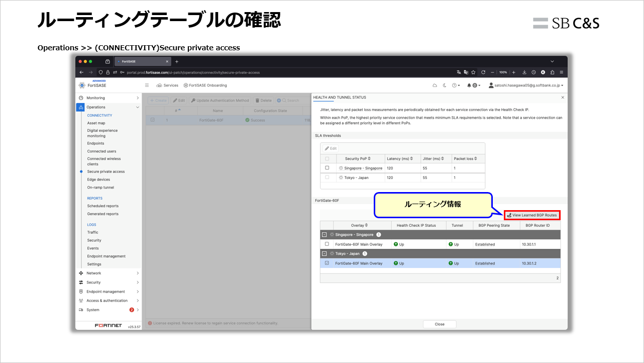
Task: Click the cloud status icon in header
Action: click(435, 85)
